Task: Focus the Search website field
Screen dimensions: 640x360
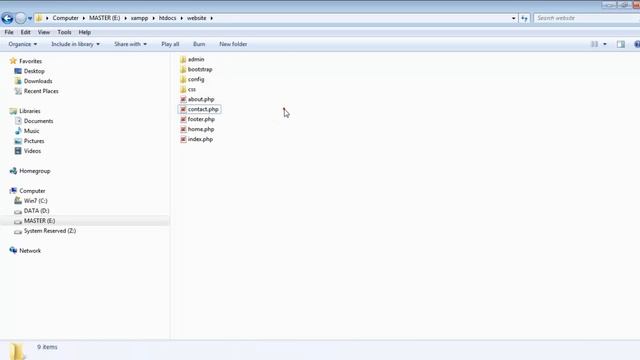Action: (586, 18)
